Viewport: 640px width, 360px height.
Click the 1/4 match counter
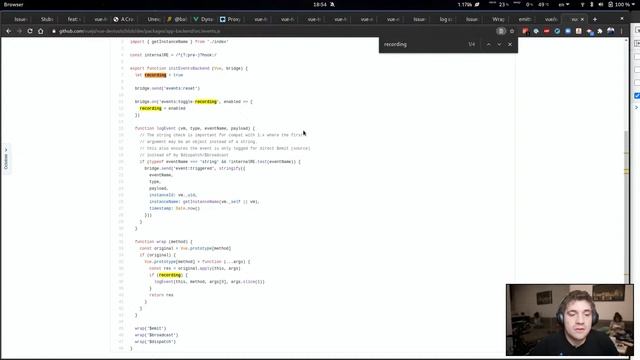471,44
